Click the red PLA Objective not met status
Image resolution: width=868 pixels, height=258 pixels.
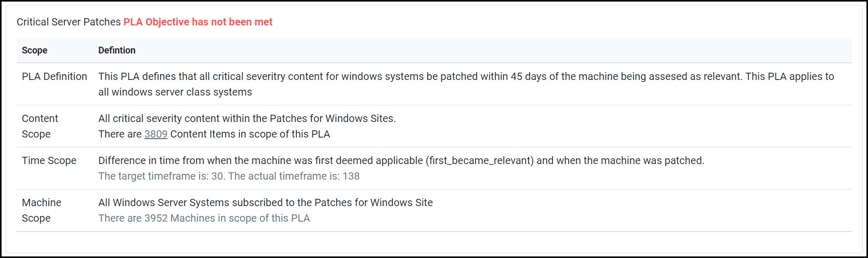click(x=198, y=22)
